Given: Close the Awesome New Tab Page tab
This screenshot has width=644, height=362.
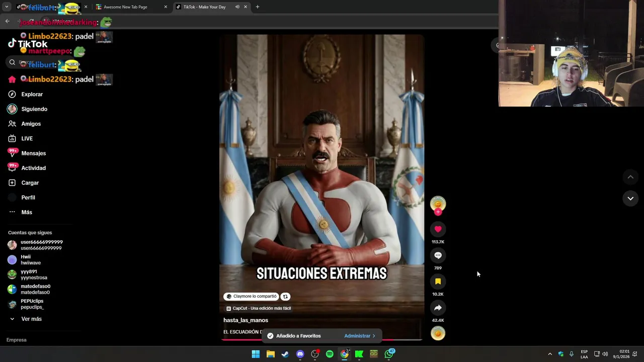Looking at the screenshot, I should (166, 7).
